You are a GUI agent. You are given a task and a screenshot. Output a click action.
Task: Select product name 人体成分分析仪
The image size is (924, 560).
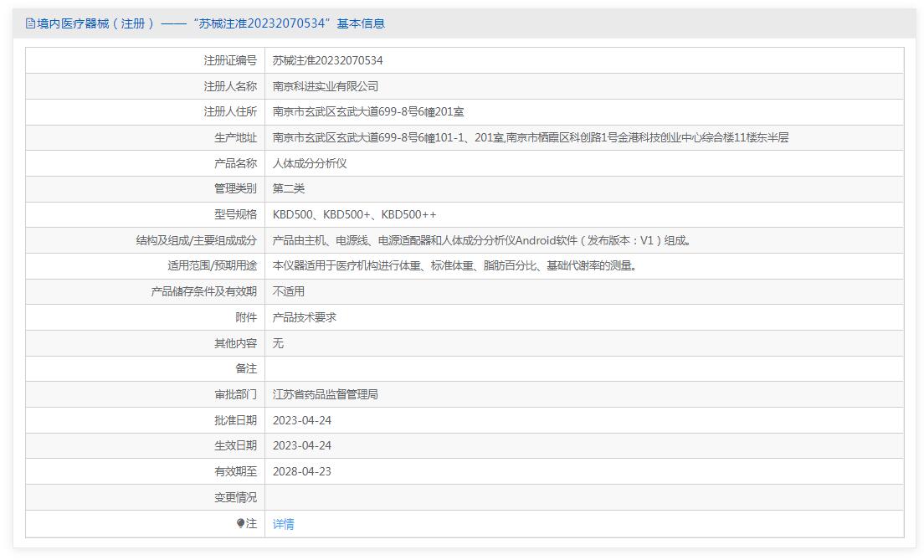coord(309,163)
